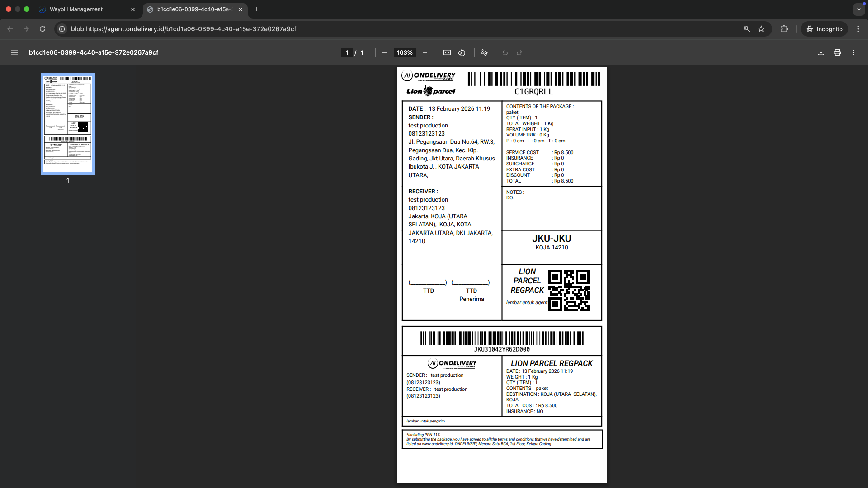Close the Waybill Management tab
This screenshot has width=868, height=488.
[133, 9]
